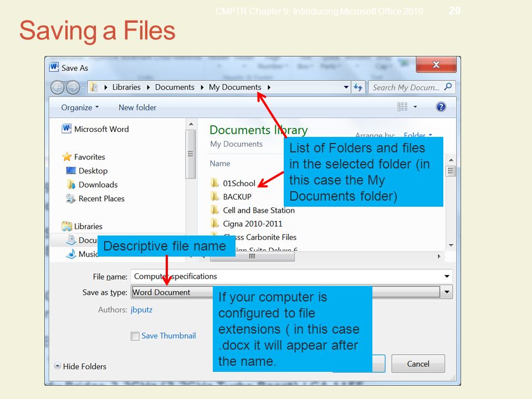Click the navigation pane scrollbar up arrow
This screenshot has height=399, width=532.
pos(191,124)
